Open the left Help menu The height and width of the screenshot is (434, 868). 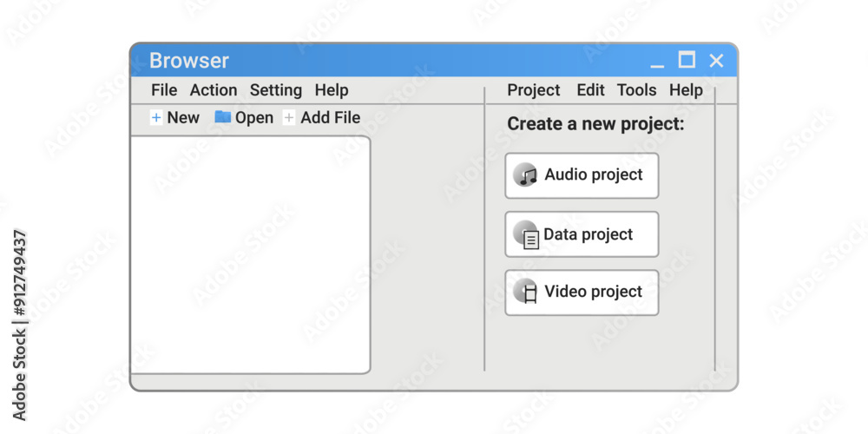[x=332, y=90]
